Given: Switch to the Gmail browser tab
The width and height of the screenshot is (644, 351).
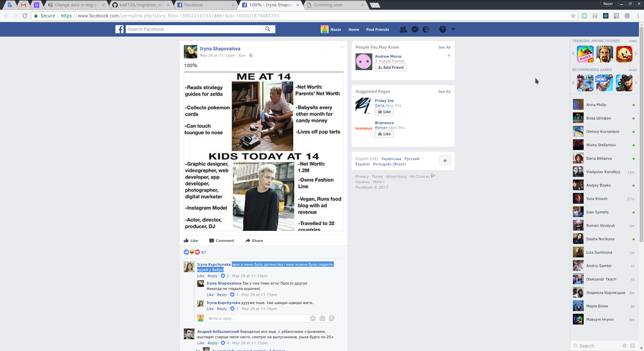Looking at the screenshot, I should (x=23, y=5).
